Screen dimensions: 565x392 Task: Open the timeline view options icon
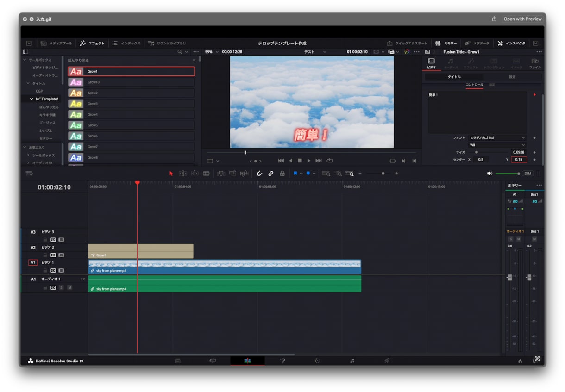point(29,174)
